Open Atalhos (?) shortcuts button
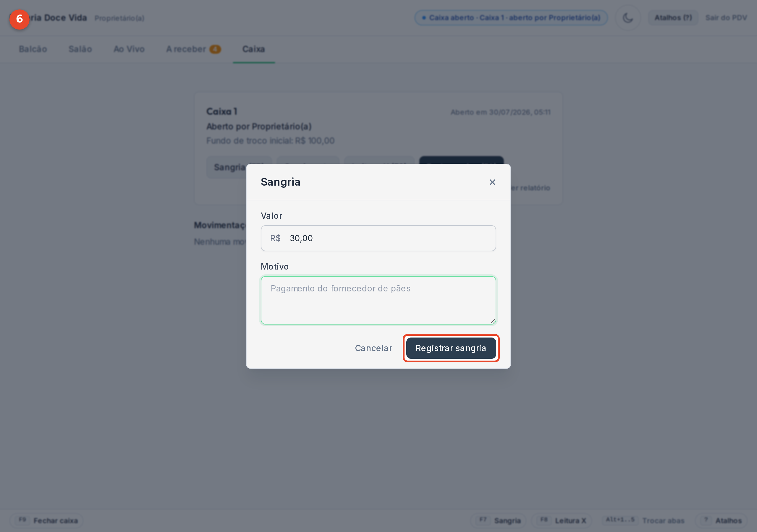757x532 pixels. pos(673,18)
